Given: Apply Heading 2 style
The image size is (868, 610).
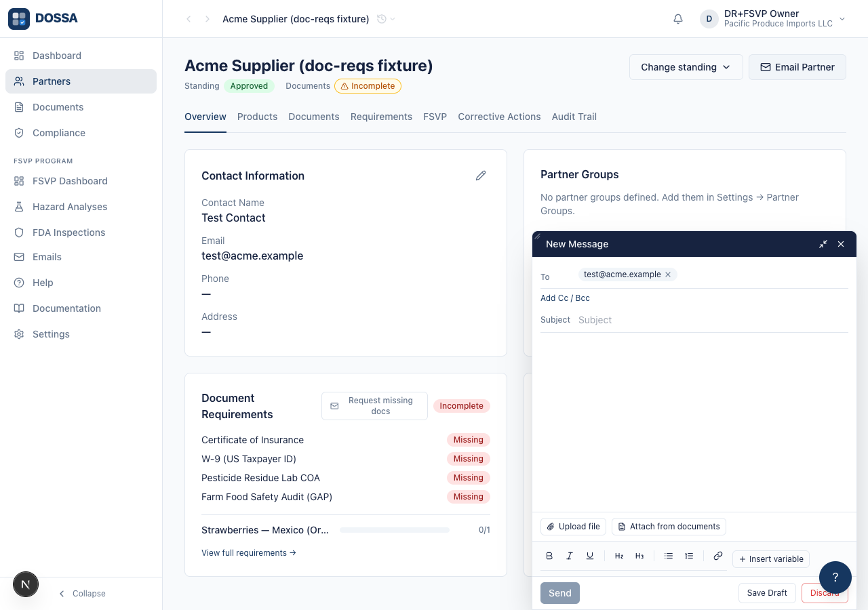Looking at the screenshot, I should pos(619,556).
